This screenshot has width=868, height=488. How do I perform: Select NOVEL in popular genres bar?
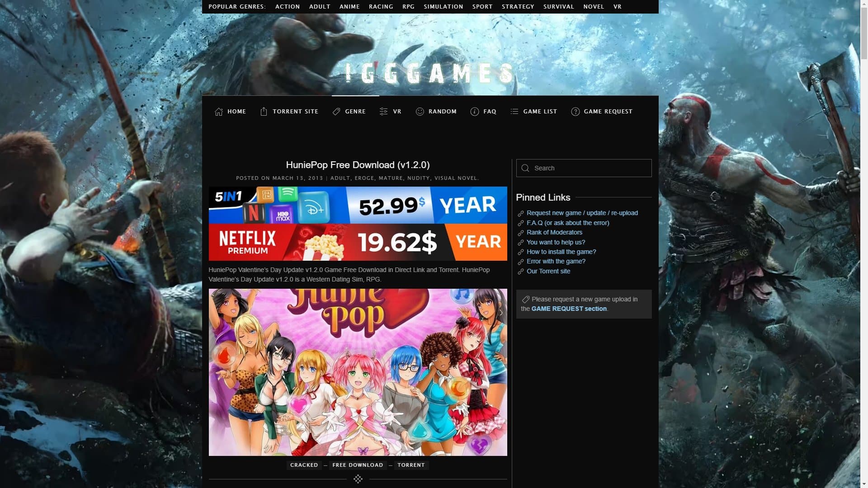coord(594,7)
